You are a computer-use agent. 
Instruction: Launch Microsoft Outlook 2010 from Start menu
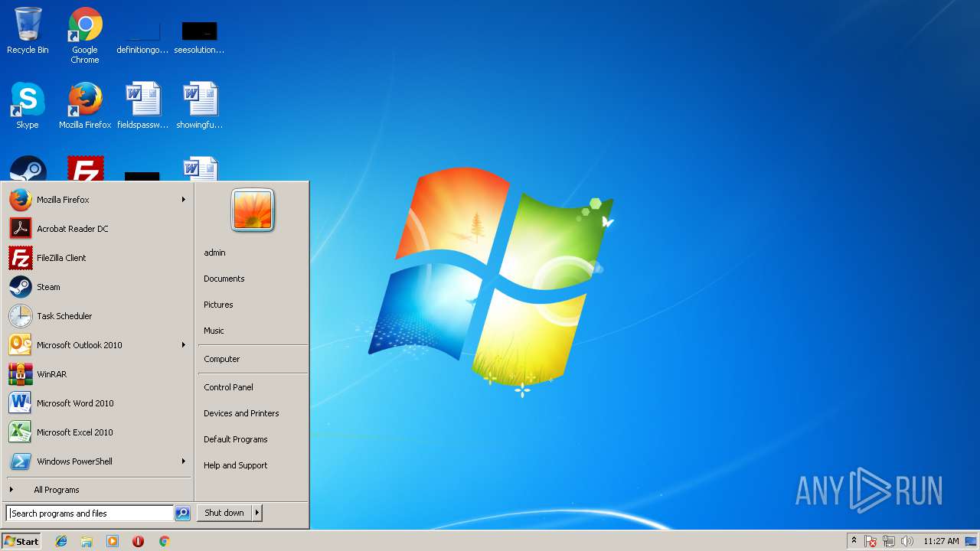[x=98, y=345]
